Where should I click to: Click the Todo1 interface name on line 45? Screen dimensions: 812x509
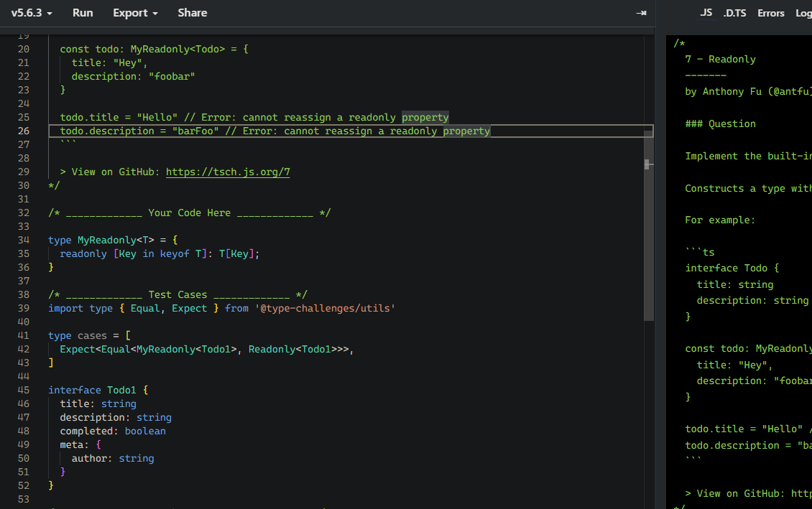click(121, 390)
